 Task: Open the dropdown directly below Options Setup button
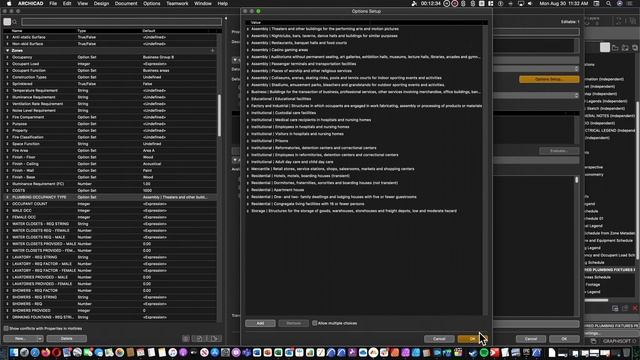(x=536, y=95)
